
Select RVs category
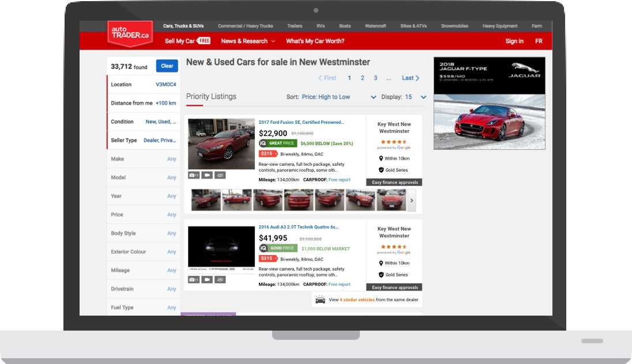(x=321, y=26)
